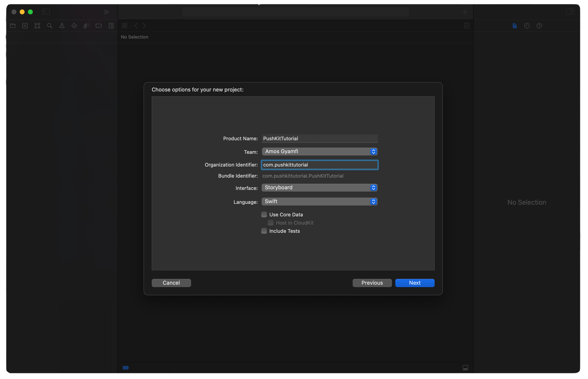Click the Bundle Identifier value text
This screenshot has width=588, height=379.
tap(303, 176)
